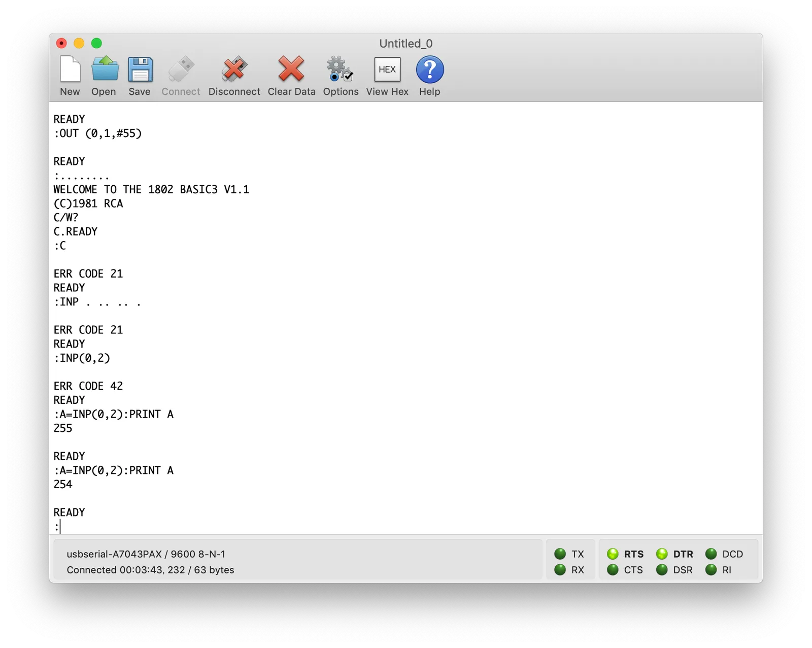
Task: Clear terminal output with the Clear Data icon
Action: pos(291,70)
